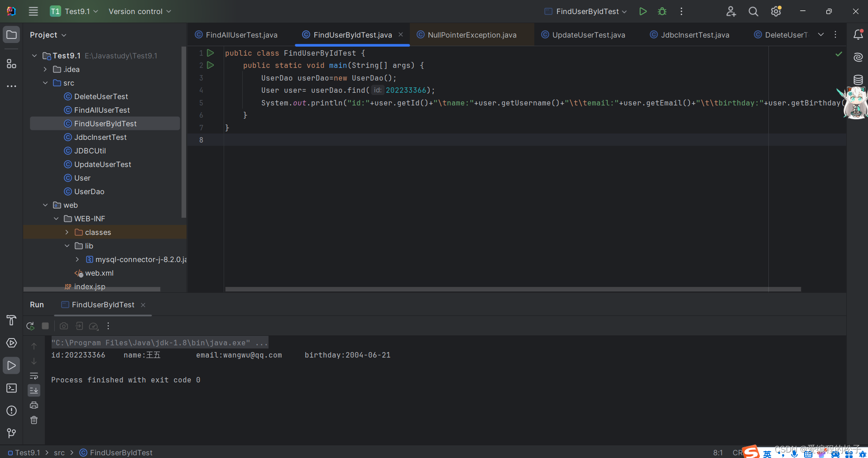
Task: Stop the running process button
Action: pyautogui.click(x=45, y=326)
